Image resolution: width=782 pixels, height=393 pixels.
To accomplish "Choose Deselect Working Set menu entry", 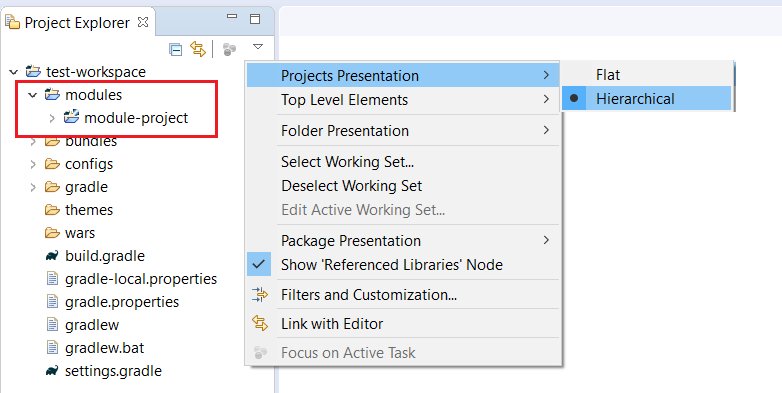I will [403, 186].
